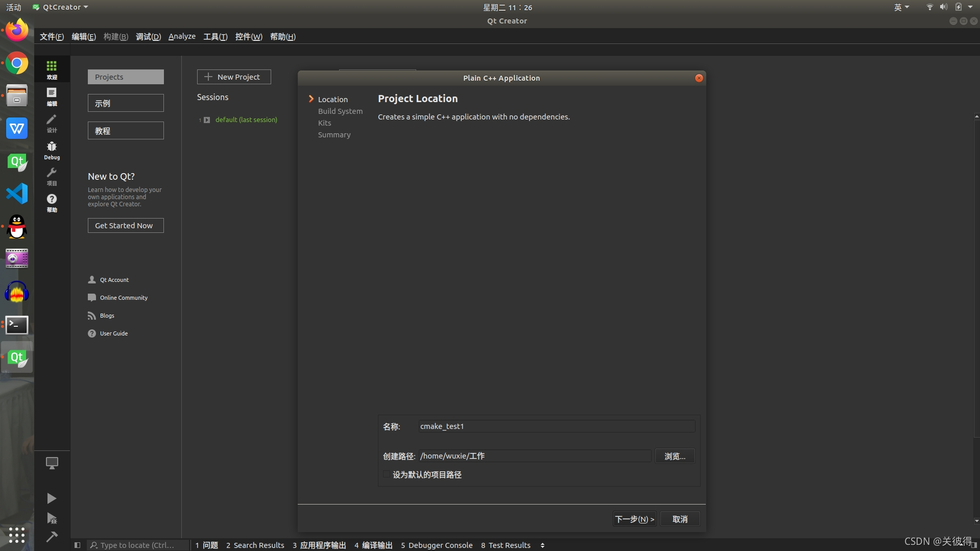Open the clock and calendar panel
This screenshot has height=551, width=980.
coord(508,7)
